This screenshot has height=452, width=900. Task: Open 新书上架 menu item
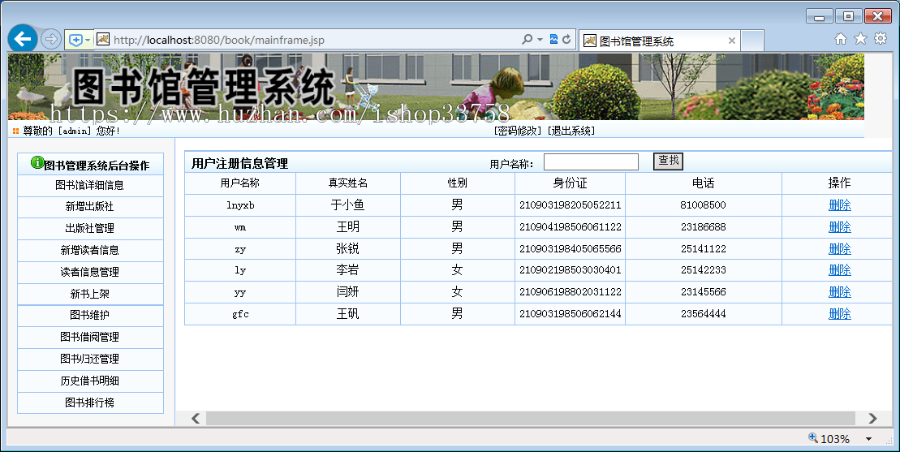[x=90, y=294]
